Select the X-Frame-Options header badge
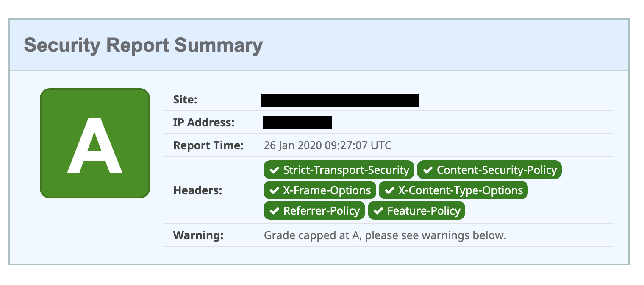 [320, 190]
